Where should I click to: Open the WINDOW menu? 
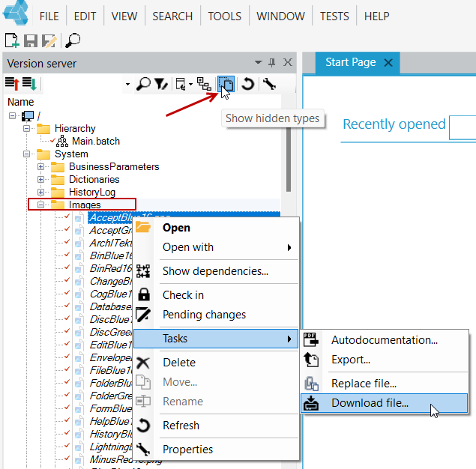[x=280, y=16]
